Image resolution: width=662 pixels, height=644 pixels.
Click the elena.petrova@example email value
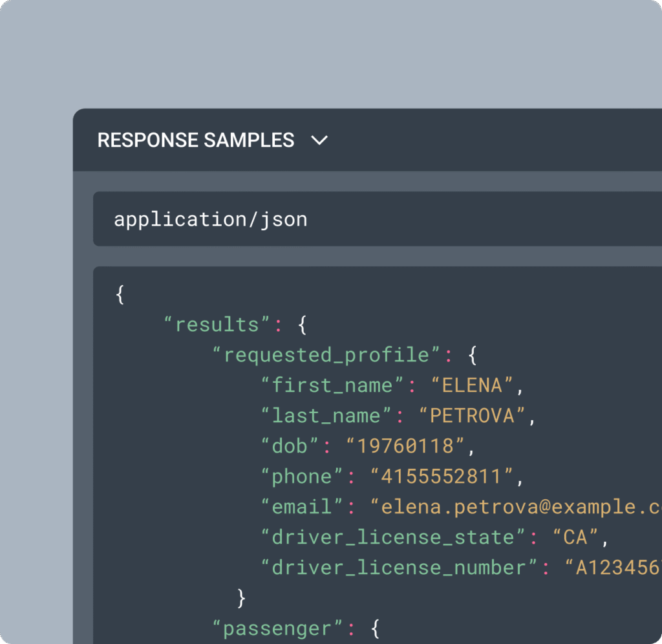point(516,507)
